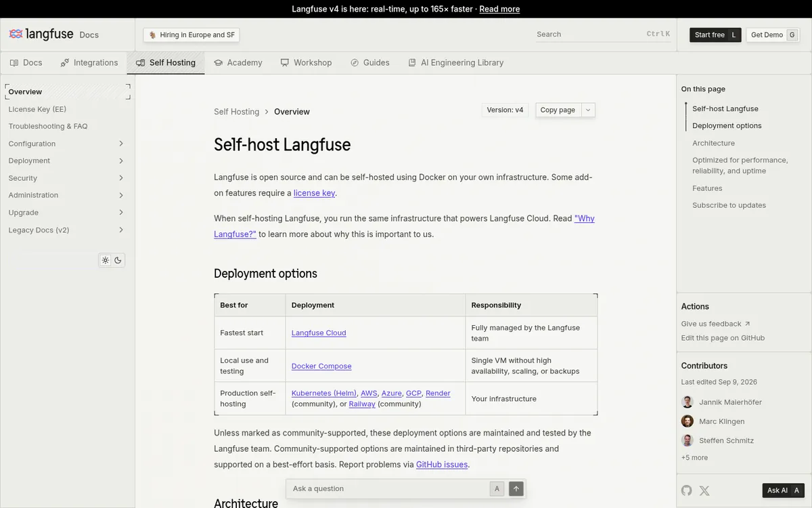Viewport: 812px width, 508px height.
Task: Open the AWS deployment link
Action: (x=369, y=393)
